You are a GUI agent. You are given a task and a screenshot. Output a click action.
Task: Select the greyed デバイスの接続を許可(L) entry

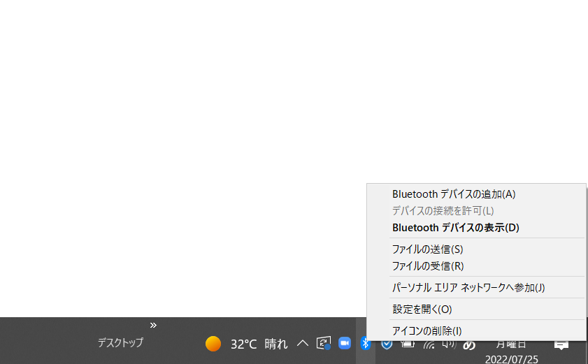476,211
